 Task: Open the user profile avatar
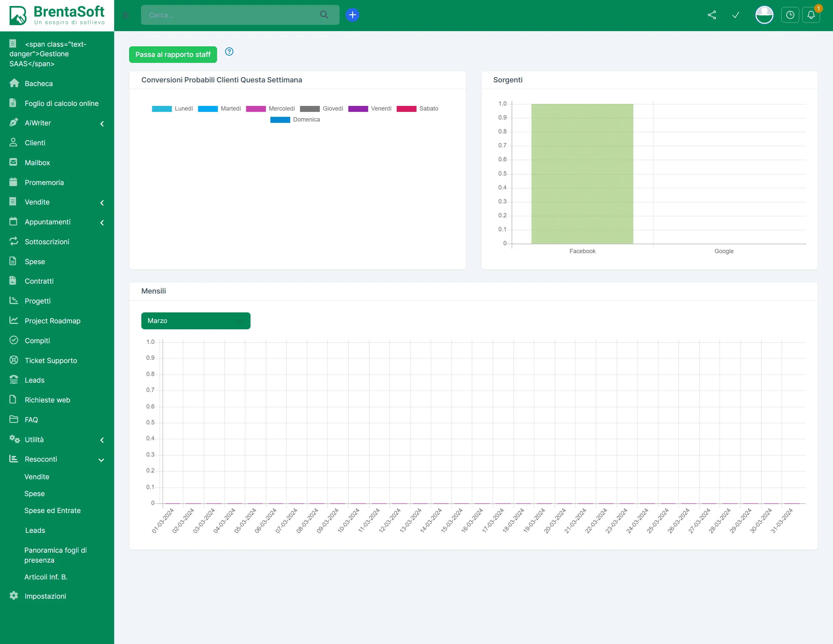pos(764,15)
